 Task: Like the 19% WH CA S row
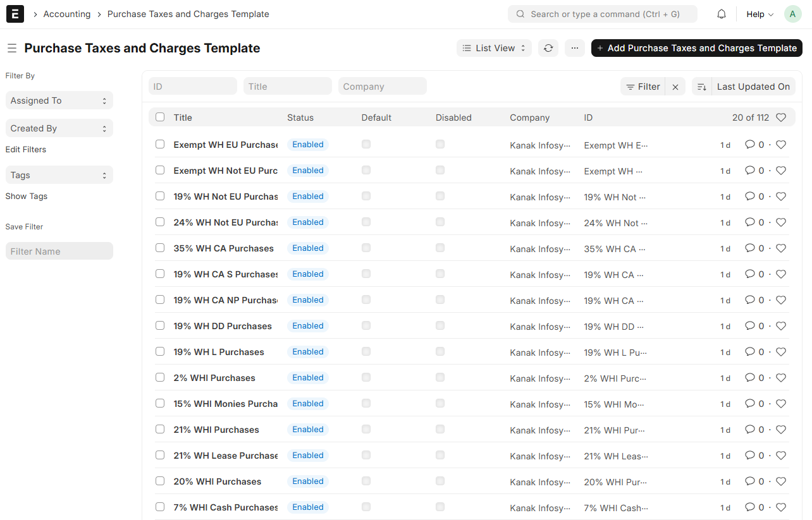(x=781, y=274)
